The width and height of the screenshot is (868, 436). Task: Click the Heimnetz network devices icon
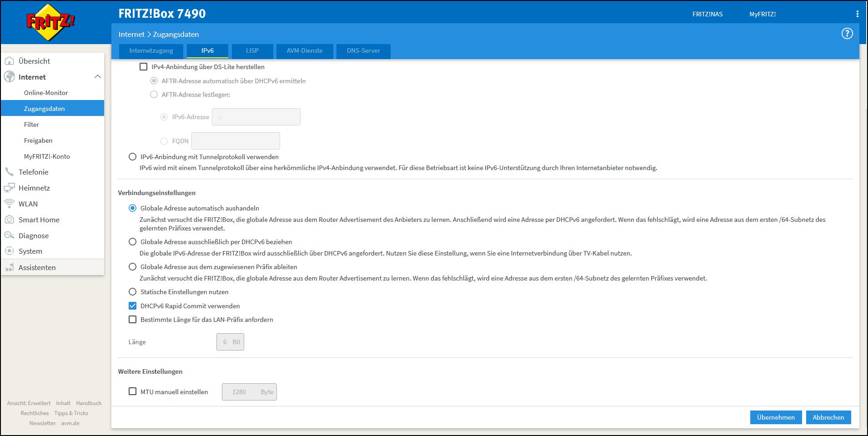pos(9,188)
